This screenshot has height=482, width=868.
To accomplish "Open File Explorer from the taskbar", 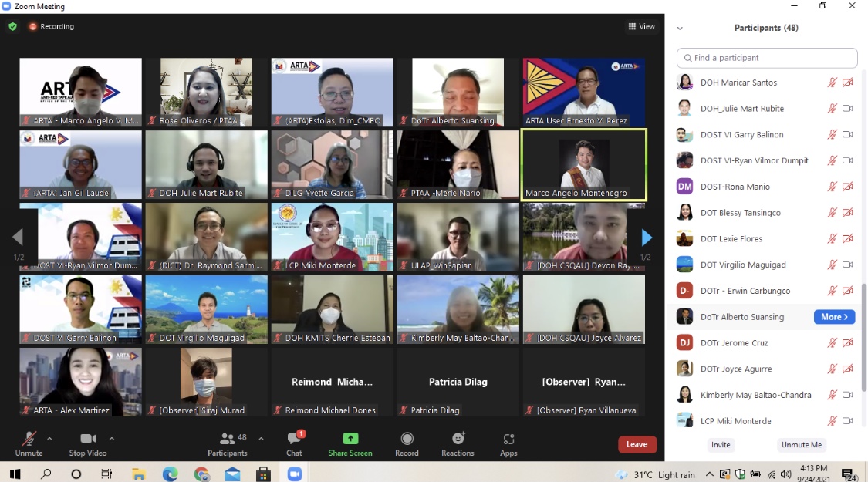I will tap(138, 474).
